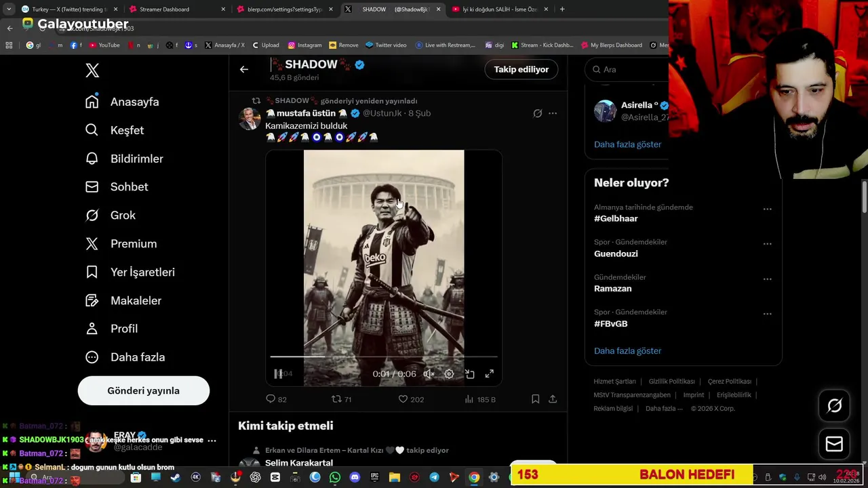Open Yer İşaretleri bookmarks

pos(130,272)
